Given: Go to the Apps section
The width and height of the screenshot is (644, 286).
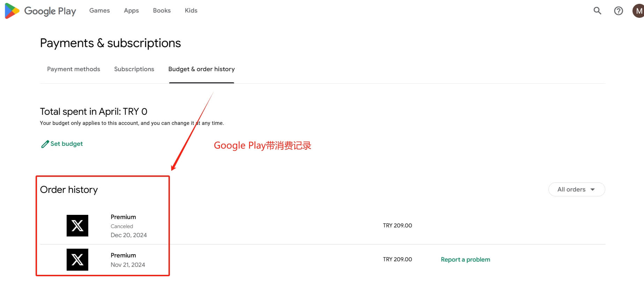Looking at the screenshot, I should pos(131,10).
